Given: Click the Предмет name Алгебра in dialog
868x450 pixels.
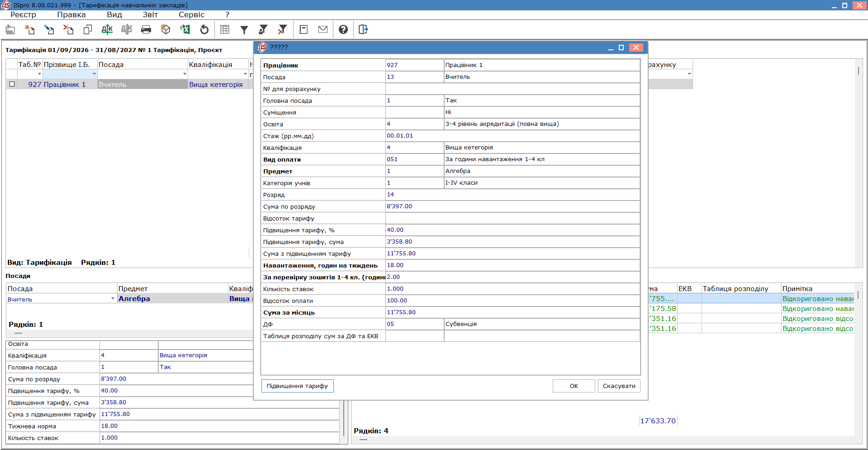Looking at the screenshot, I should (542, 171).
